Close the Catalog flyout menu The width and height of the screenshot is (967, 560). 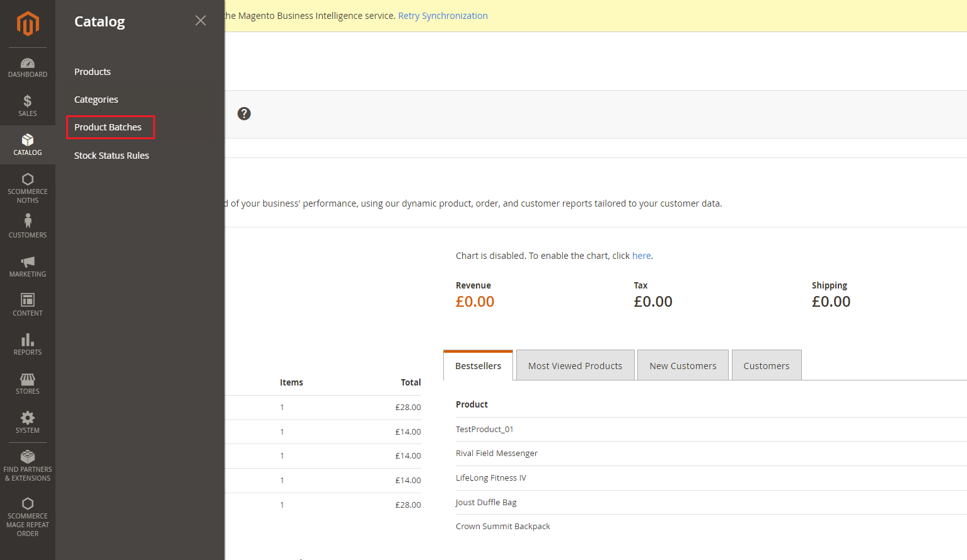pos(200,20)
